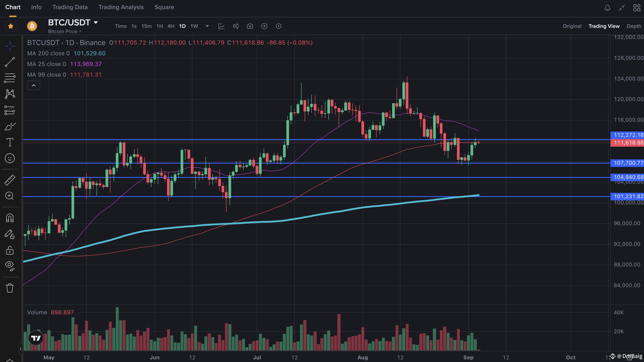
Task: Toggle the favorite star for BTC/USDT
Action: pos(10,26)
